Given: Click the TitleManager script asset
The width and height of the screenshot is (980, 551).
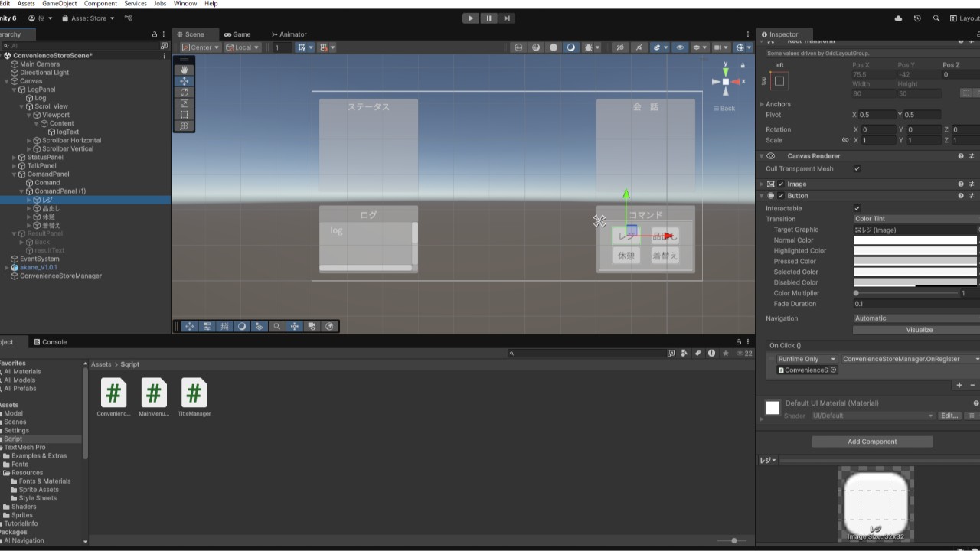Looking at the screenshot, I should (194, 398).
